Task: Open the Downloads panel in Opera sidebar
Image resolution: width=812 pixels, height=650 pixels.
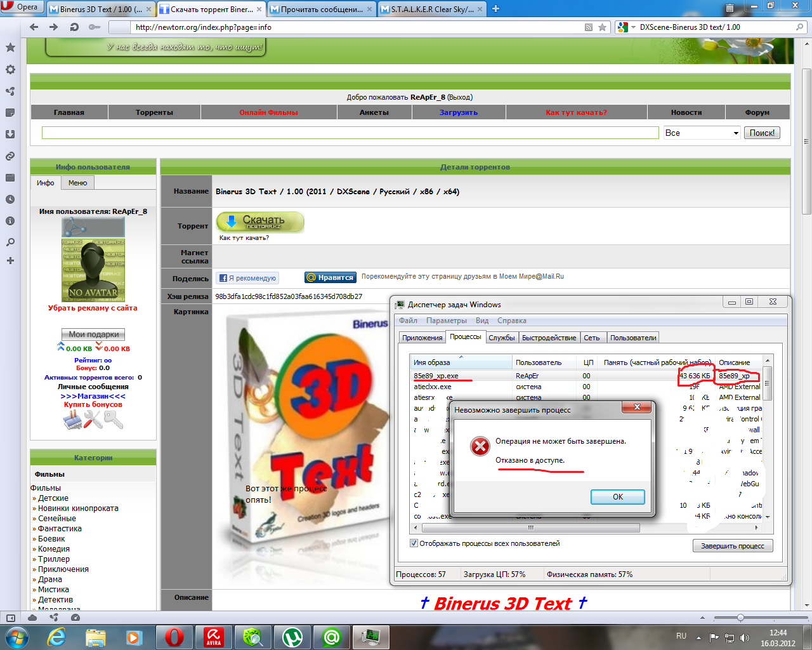Action: tap(10, 134)
